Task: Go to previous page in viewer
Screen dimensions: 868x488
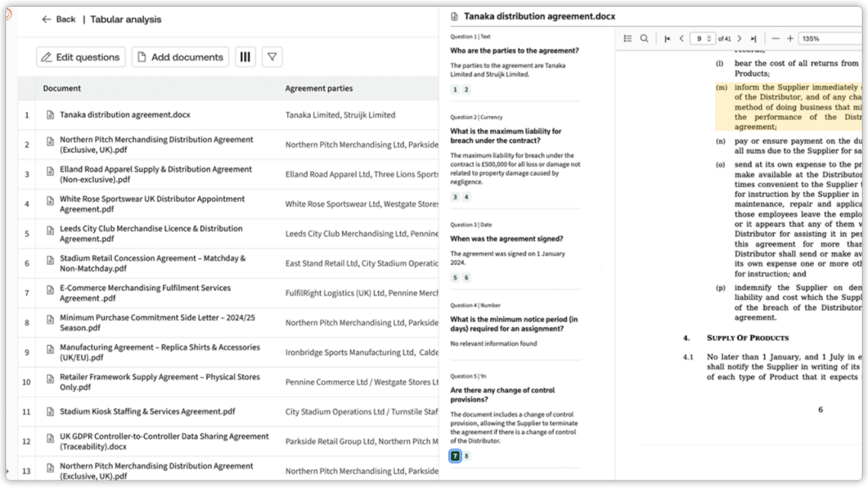Action: click(x=682, y=39)
